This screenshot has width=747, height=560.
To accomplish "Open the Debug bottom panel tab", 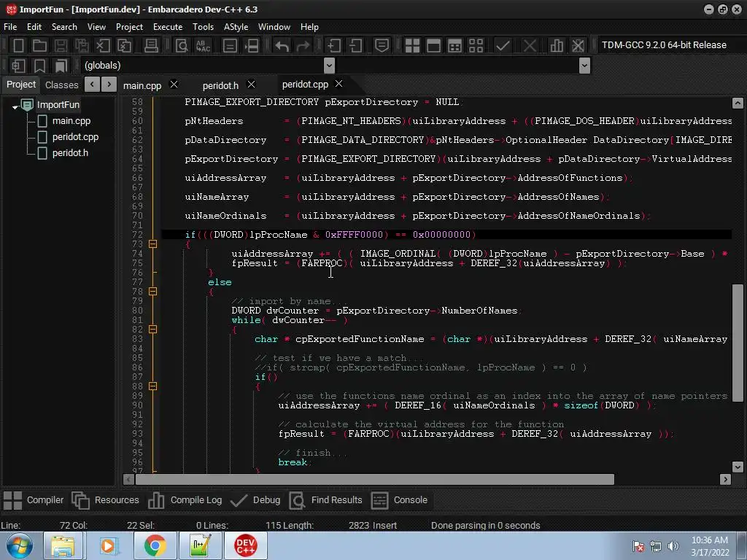I will [255, 500].
